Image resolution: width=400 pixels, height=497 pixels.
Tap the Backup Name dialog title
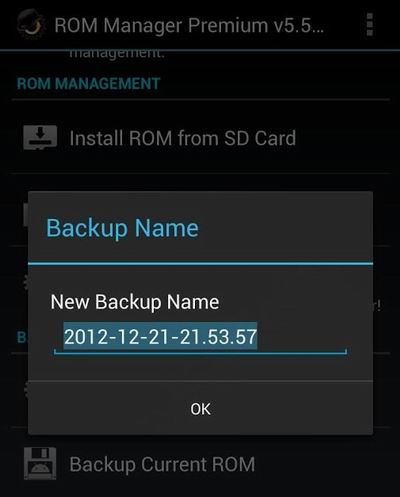[122, 228]
